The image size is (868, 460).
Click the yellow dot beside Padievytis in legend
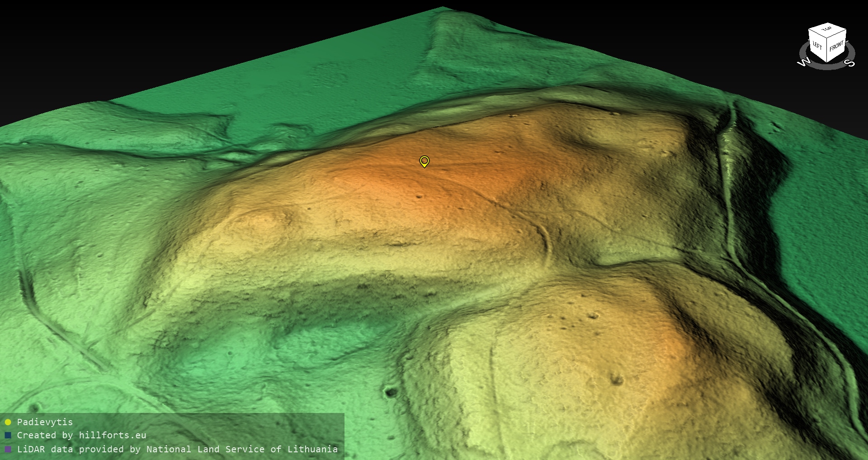pyautogui.click(x=8, y=422)
